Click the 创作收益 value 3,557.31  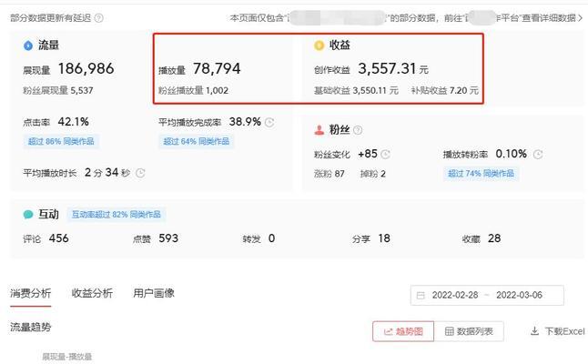pyautogui.click(x=387, y=68)
